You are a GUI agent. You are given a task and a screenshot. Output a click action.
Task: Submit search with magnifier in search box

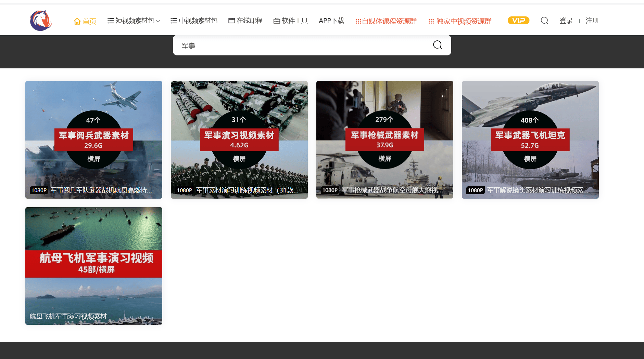437,45
